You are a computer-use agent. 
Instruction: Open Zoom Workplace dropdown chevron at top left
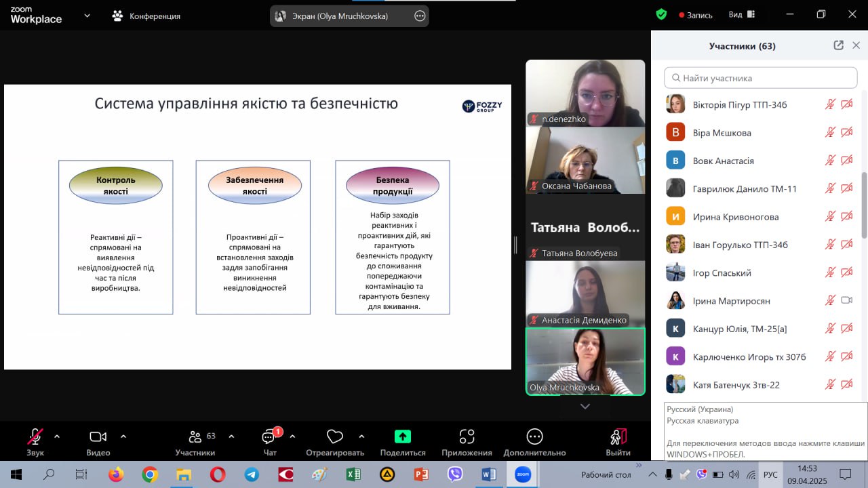pyautogui.click(x=87, y=16)
